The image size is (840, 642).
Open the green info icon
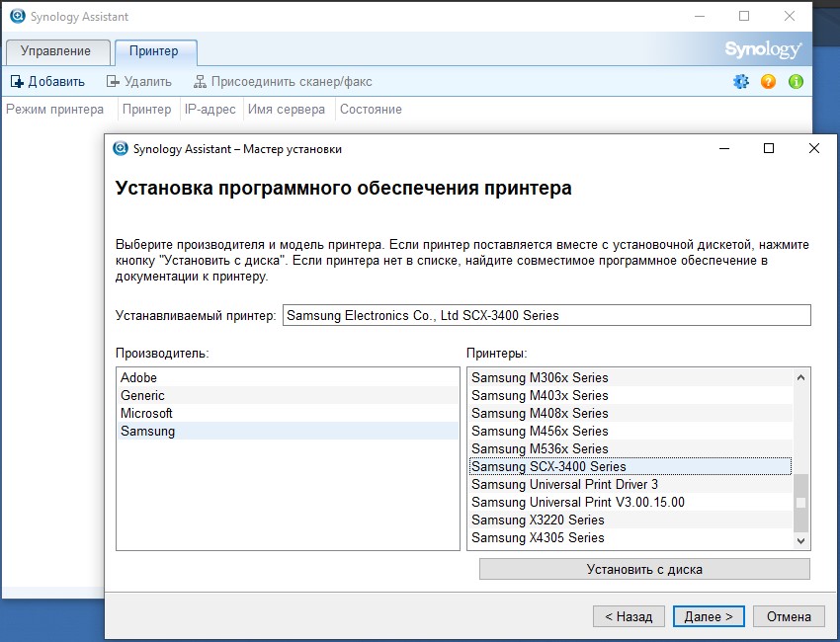797,81
